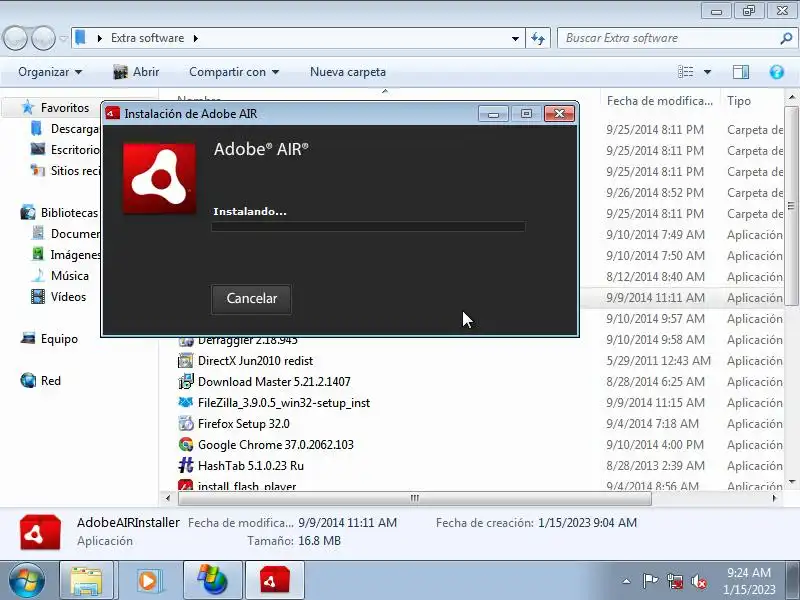The image size is (800, 600).
Task: Select Favoritos in the navigation pane
Action: [x=65, y=108]
